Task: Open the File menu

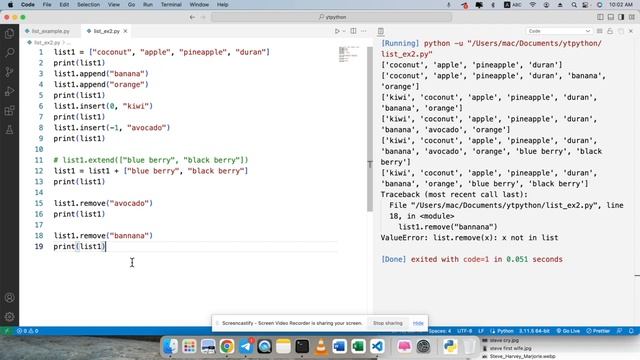Action: point(47,4)
